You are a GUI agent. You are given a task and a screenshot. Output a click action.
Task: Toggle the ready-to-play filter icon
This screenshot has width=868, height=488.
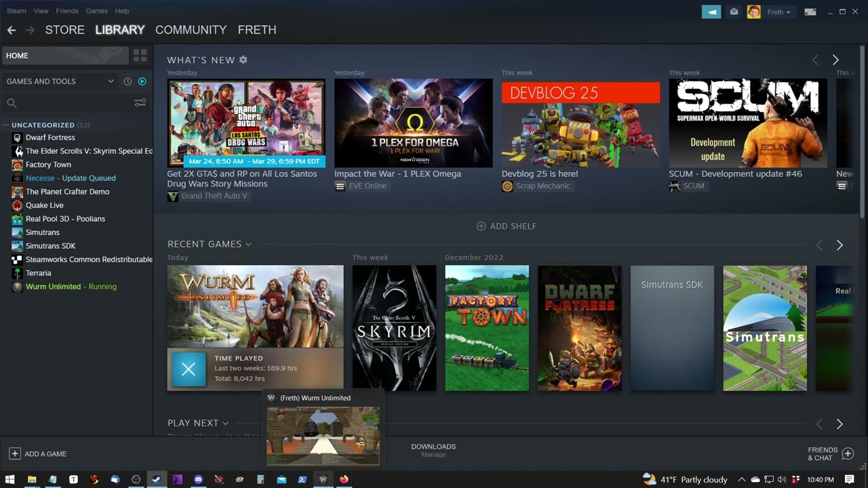click(x=142, y=81)
